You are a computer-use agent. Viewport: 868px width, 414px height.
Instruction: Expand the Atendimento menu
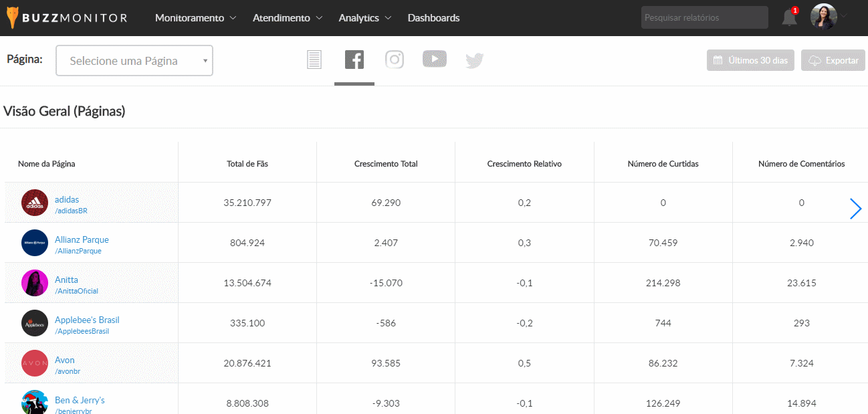tap(288, 18)
